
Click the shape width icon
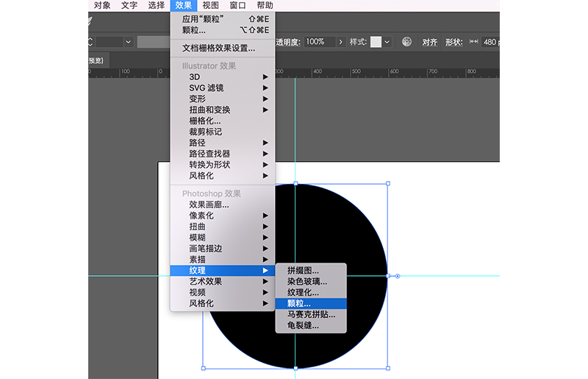tap(473, 42)
